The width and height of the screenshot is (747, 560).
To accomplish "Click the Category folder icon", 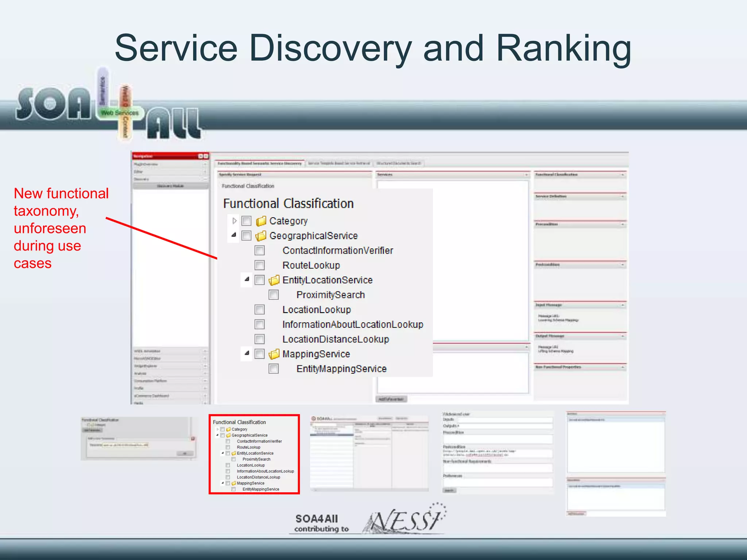I will point(261,221).
